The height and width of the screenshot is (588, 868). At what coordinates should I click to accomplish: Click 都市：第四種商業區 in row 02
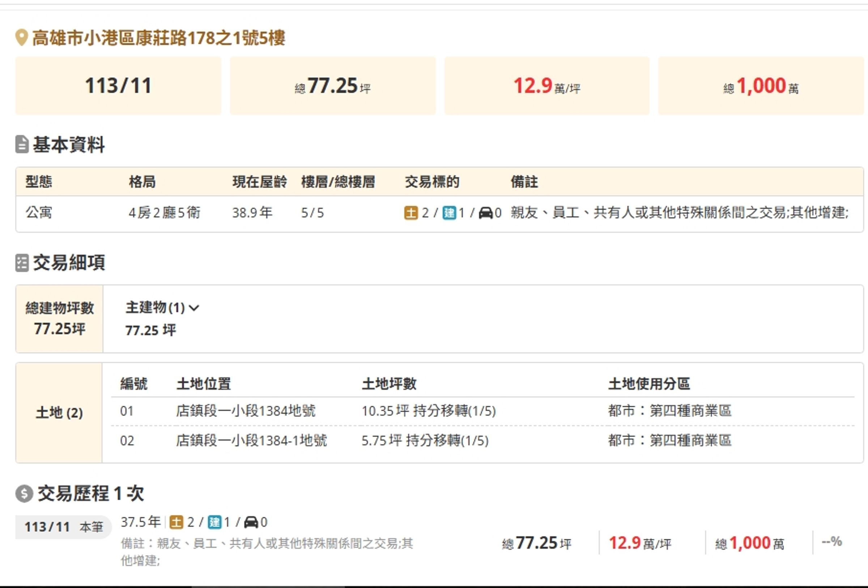tap(670, 440)
